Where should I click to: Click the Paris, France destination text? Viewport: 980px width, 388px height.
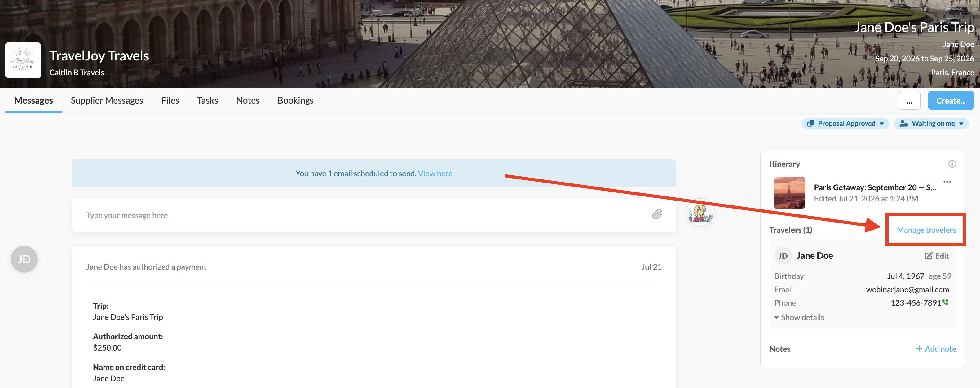pos(952,73)
